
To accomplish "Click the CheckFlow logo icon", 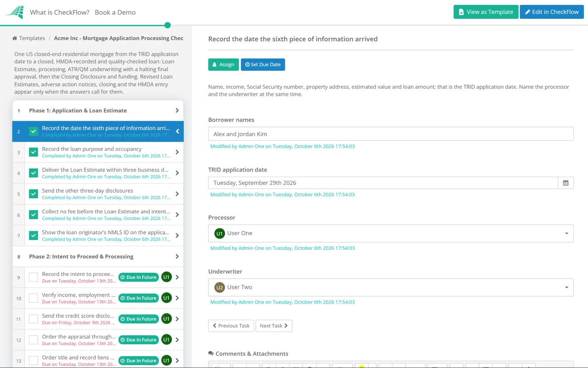I will [x=15, y=12].
